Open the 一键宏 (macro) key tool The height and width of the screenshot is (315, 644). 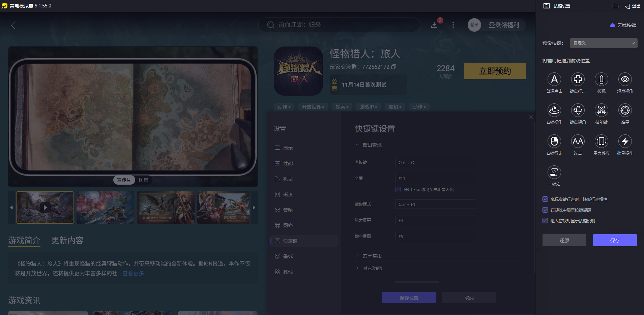pyautogui.click(x=554, y=172)
